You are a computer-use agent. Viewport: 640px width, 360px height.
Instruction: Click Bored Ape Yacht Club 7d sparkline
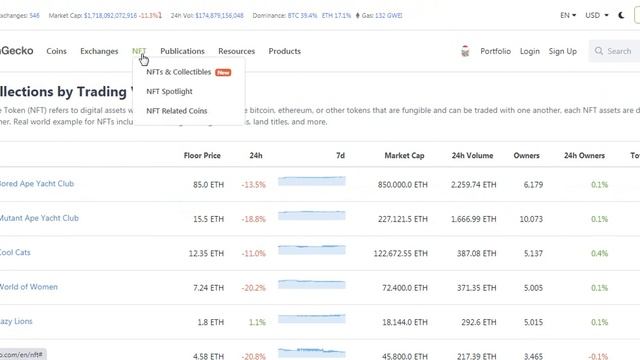[312, 181]
